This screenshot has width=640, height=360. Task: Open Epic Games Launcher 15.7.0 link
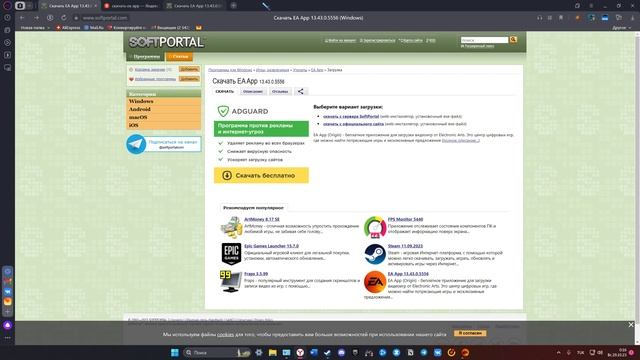[271, 246]
